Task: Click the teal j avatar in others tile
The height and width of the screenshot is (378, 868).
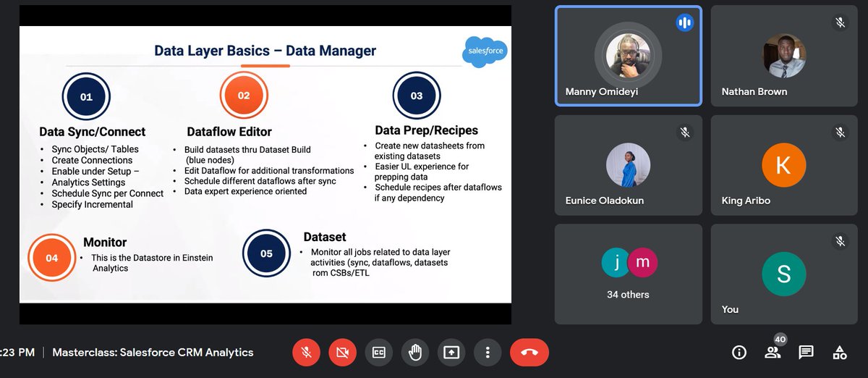Action: tap(616, 263)
